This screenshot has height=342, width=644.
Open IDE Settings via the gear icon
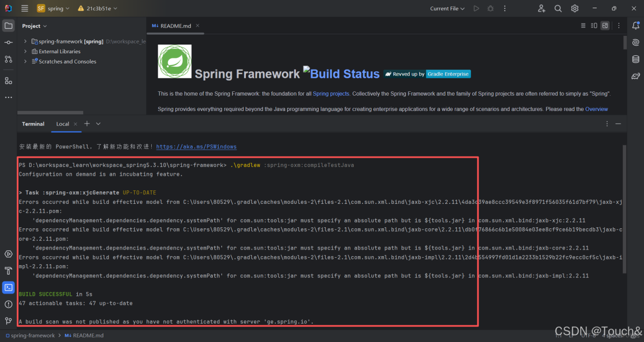coord(575,8)
